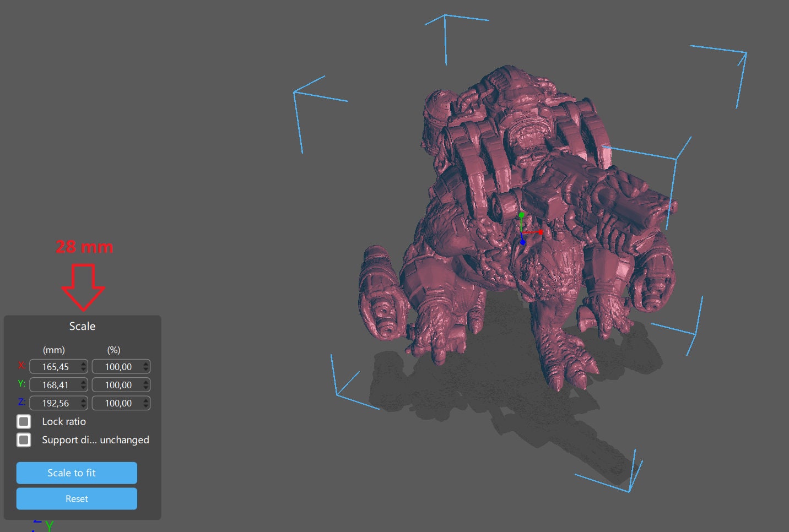This screenshot has width=789, height=532.
Task: Click the blue Z-axis gizmo handle
Action: pyautogui.click(x=523, y=242)
